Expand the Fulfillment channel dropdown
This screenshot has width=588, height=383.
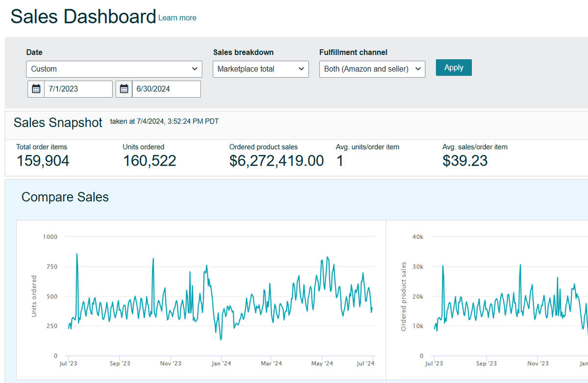372,69
